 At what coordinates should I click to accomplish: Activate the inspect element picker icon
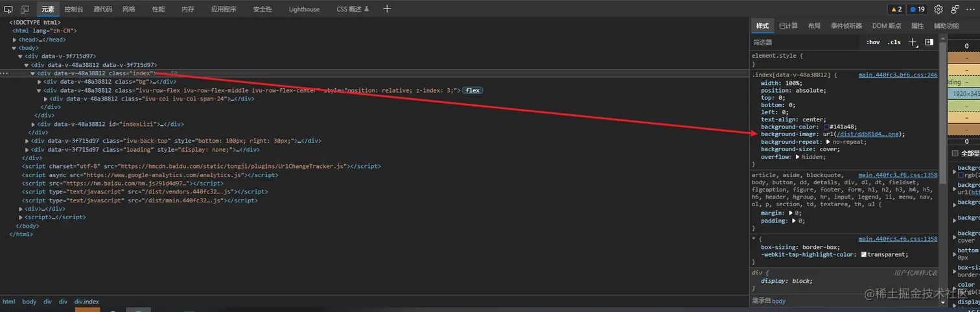tap(8, 9)
